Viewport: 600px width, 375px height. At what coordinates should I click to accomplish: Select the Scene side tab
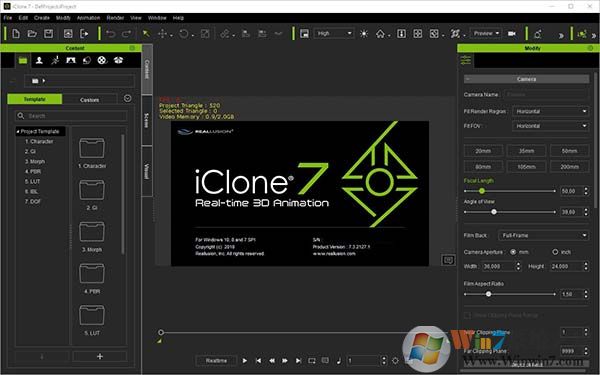[147, 121]
